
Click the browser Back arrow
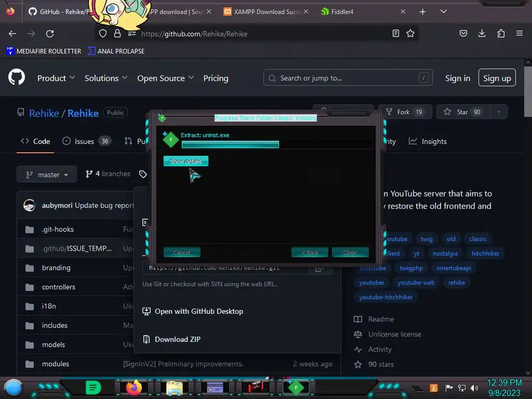(12, 34)
